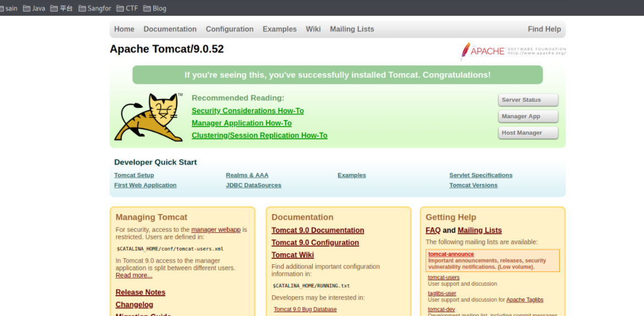Open the FAQ link in Getting Help
Image resolution: width=644 pixels, height=316 pixels.
pos(433,231)
